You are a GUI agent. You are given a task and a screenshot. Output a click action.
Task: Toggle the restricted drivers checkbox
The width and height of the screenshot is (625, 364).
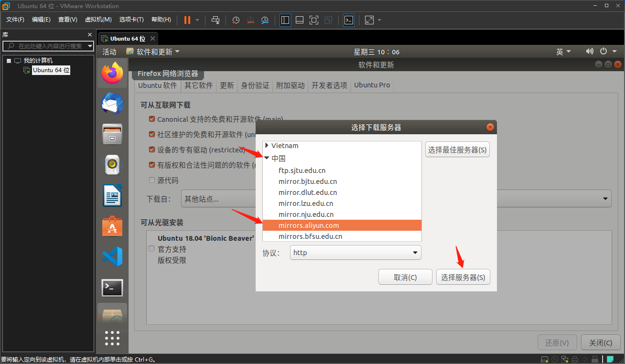152,150
